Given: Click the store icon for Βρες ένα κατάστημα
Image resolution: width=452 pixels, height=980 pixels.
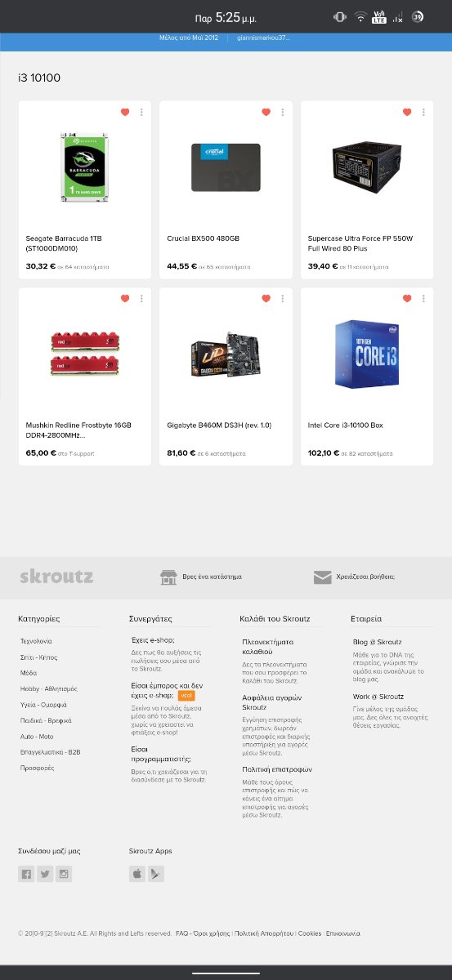Looking at the screenshot, I should (x=168, y=577).
